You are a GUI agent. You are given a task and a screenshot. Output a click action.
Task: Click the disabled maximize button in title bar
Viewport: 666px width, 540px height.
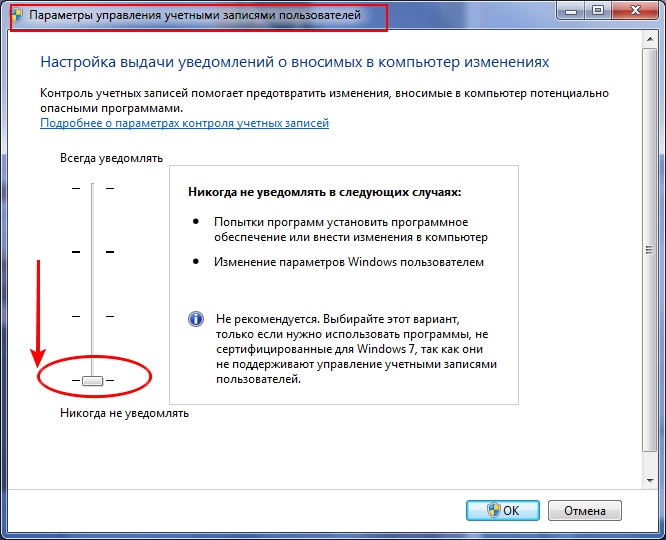click(x=599, y=10)
